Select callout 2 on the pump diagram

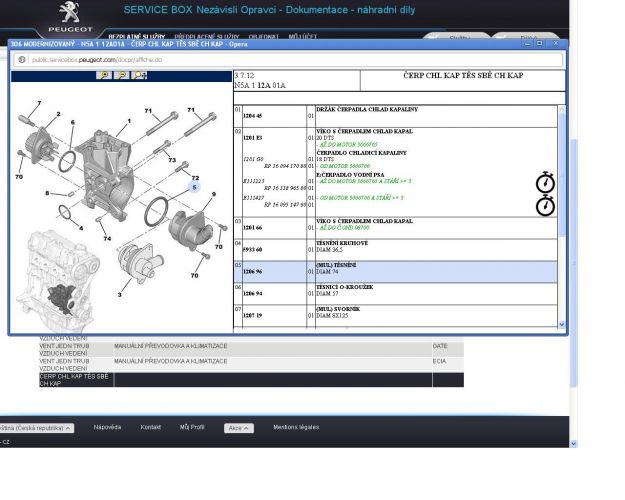point(58,114)
